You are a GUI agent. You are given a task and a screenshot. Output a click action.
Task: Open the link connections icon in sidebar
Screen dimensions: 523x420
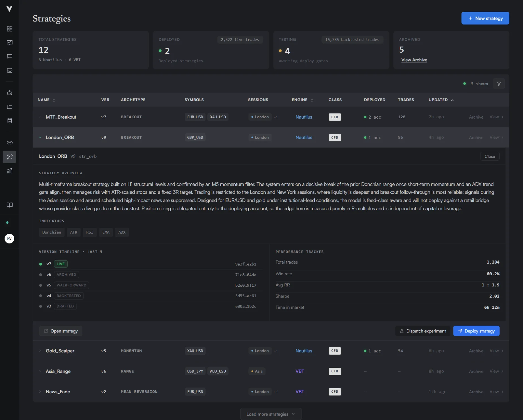tap(9, 143)
